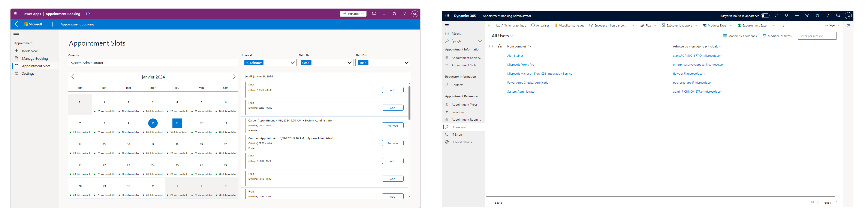Go to previous month in calendar
This screenshot has width=868, height=219.
[x=73, y=77]
